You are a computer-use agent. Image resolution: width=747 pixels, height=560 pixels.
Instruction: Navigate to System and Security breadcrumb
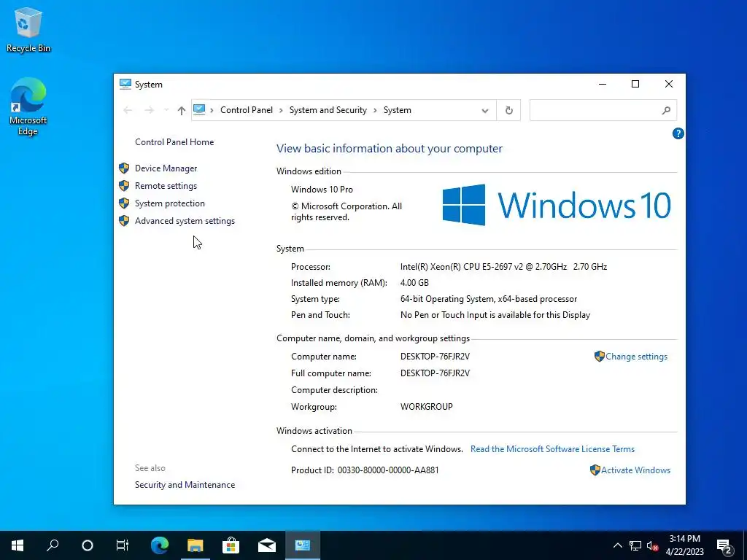(x=328, y=110)
